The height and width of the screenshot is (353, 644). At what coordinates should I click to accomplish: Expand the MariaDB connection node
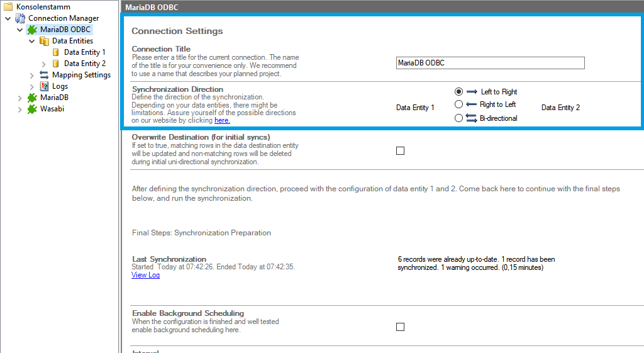(20, 98)
